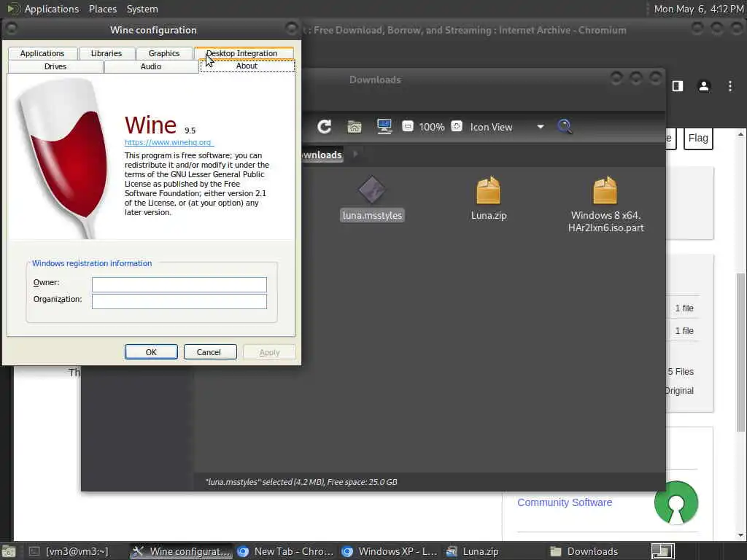
Task: Open the Chromium profile icon
Action: pos(704,86)
